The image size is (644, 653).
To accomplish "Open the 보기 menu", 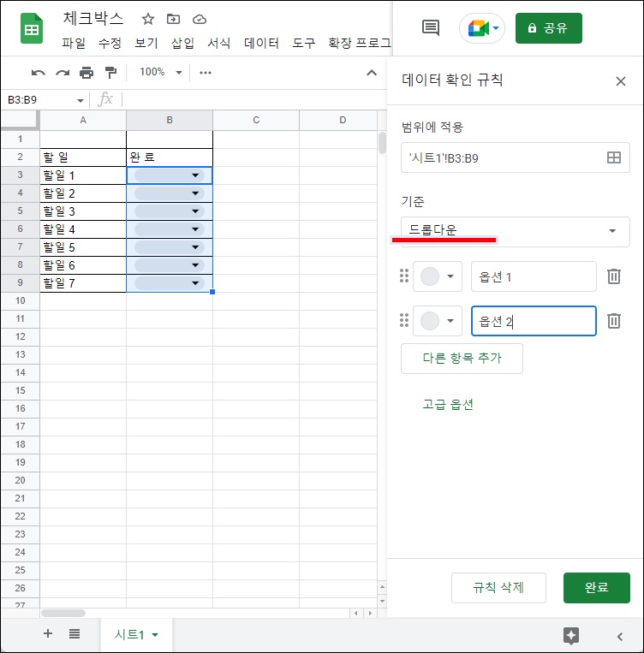I will [146, 43].
